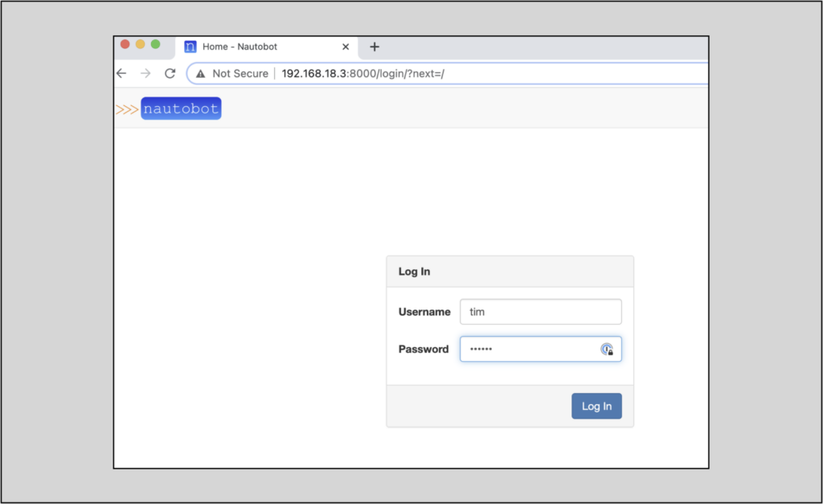Open a new tab with the plus icon
Viewport: 823px width, 504px height.
[375, 47]
